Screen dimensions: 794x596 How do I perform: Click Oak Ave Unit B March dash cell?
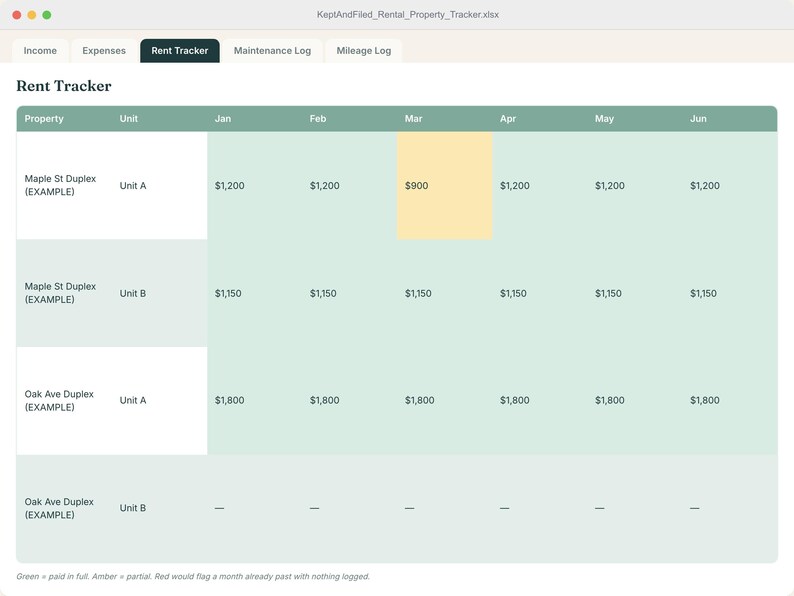point(445,508)
